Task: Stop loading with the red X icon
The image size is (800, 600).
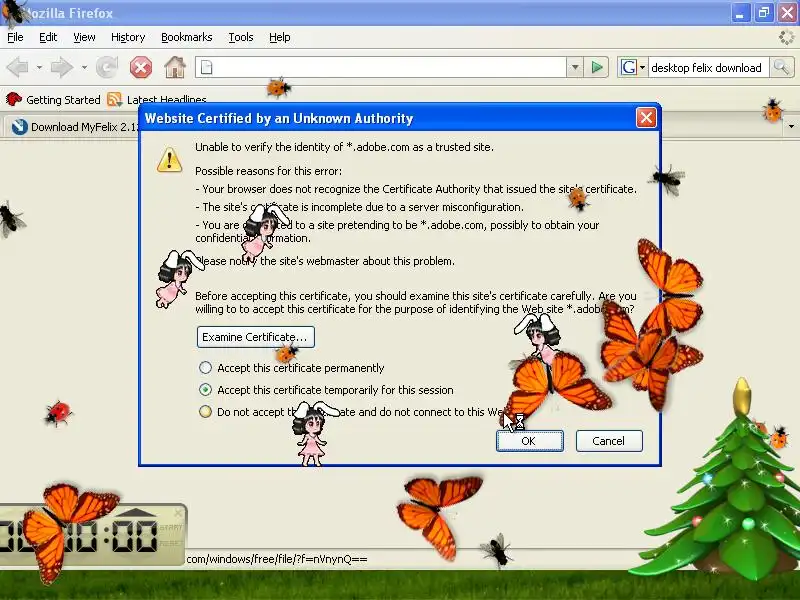Action: pos(141,67)
